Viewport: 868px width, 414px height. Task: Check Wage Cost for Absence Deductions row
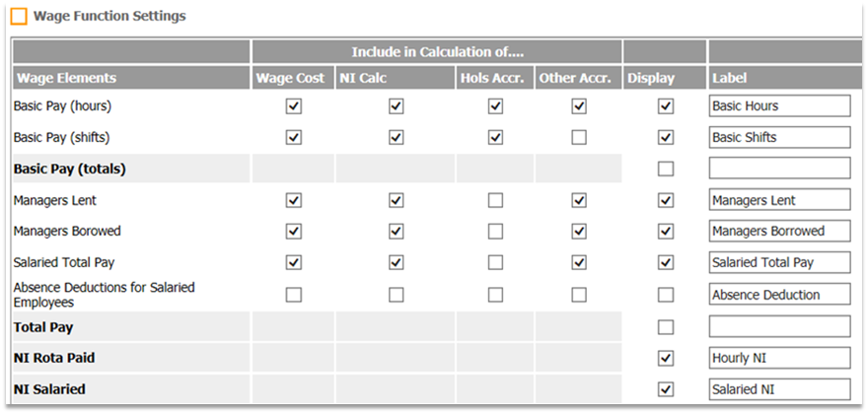(x=293, y=294)
